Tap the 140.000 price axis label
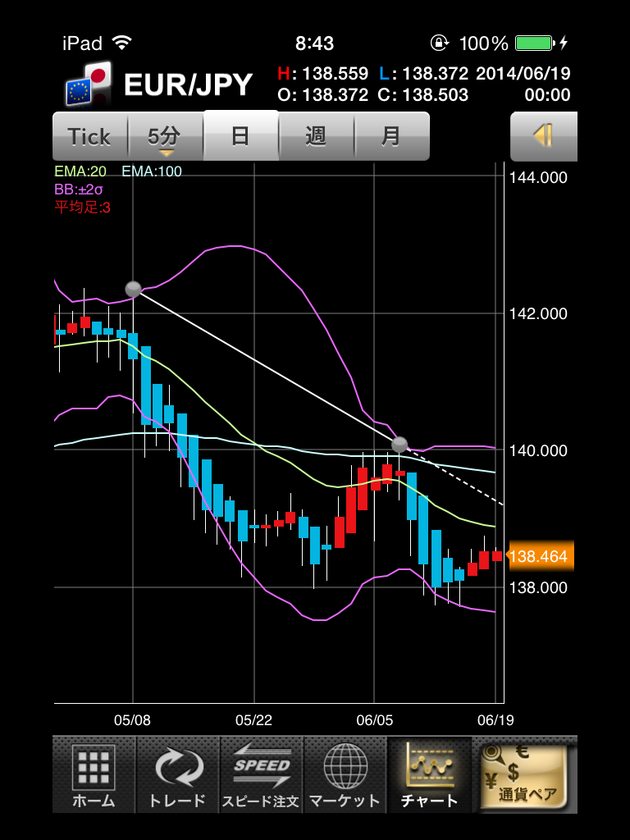The width and height of the screenshot is (630, 840). point(538,450)
